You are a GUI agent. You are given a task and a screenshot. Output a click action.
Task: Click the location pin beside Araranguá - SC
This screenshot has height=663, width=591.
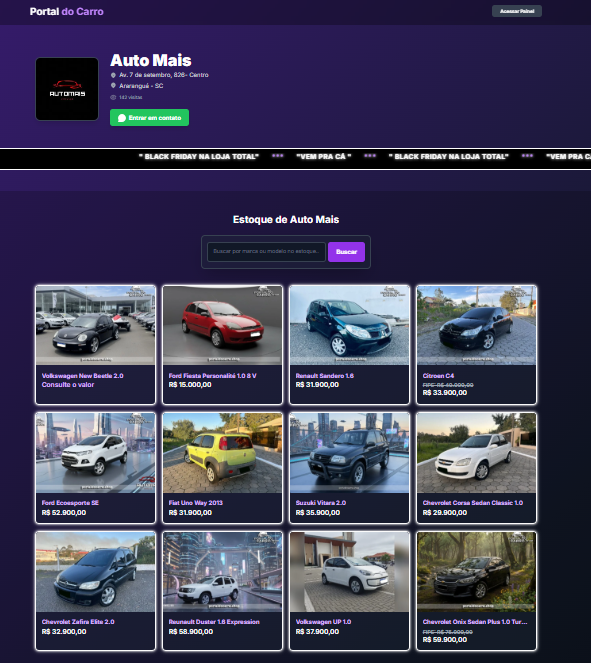point(113,85)
